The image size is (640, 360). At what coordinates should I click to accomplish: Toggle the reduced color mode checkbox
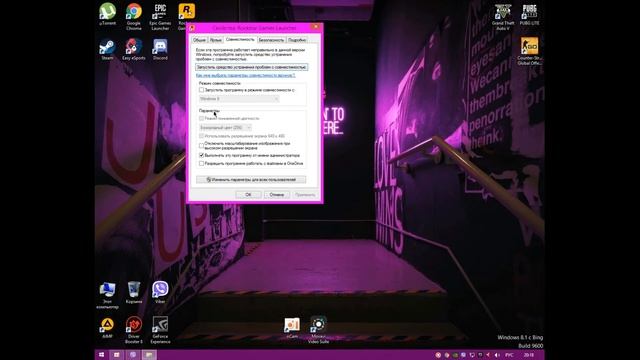pos(201,118)
